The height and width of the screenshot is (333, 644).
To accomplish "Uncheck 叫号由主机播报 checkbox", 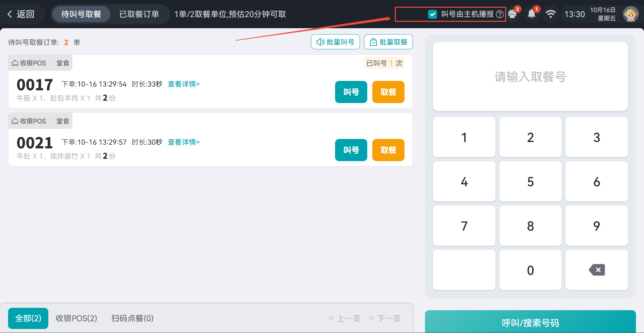I will pos(432,14).
